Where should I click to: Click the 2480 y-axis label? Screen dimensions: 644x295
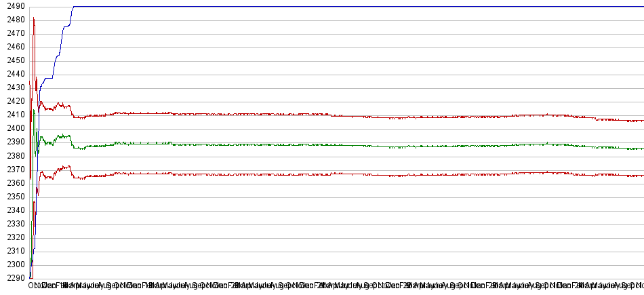point(14,20)
